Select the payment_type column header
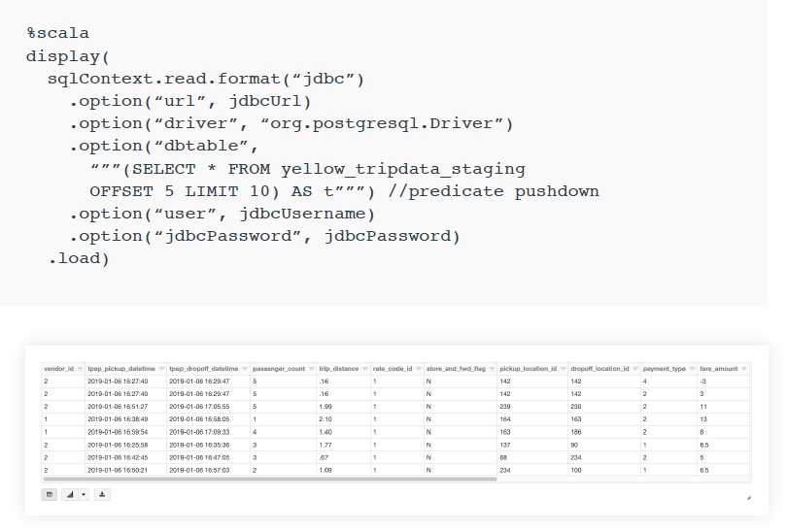 pyautogui.click(x=665, y=370)
